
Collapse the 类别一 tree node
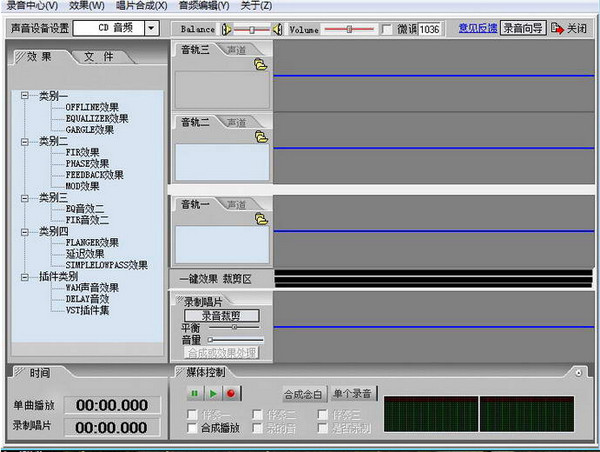tap(24, 96)
